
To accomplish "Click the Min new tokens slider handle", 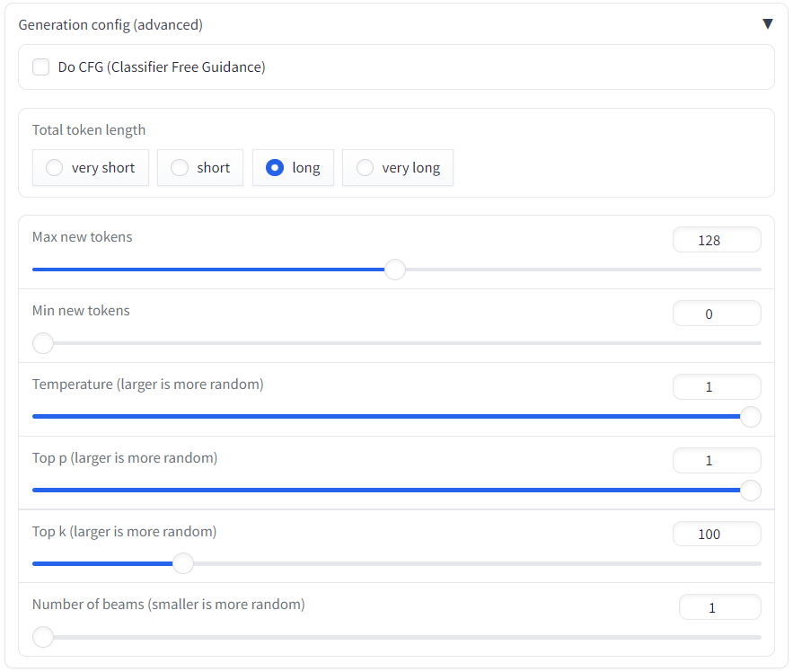I will pyautogui.click(x=43, y=343).
